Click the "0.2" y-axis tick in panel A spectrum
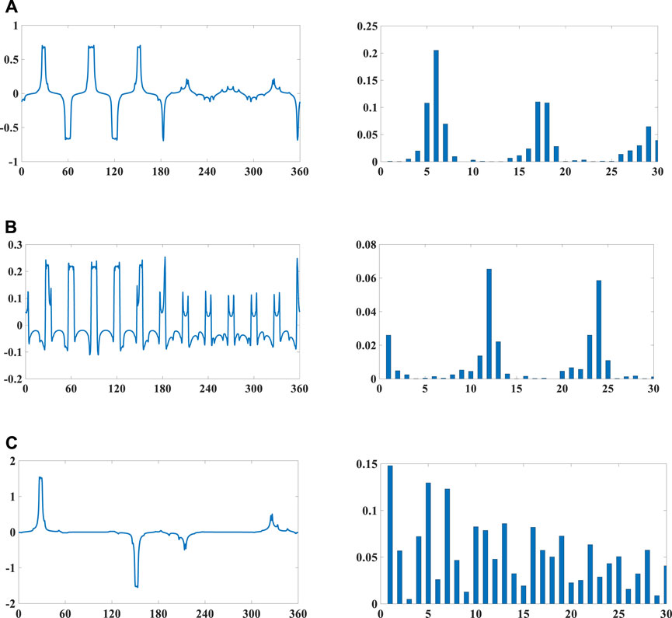The height and width of the screenshot is (618, 672). [371, 53]
